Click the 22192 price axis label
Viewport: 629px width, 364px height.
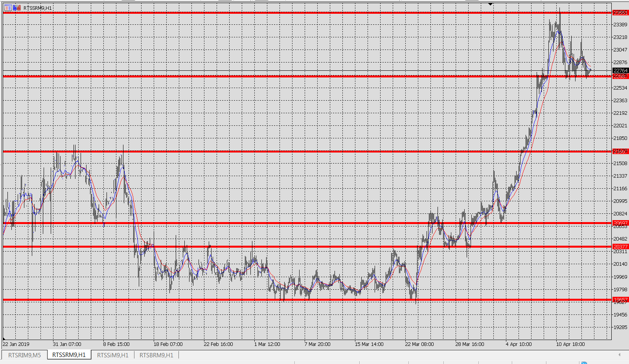pos(620,113)
